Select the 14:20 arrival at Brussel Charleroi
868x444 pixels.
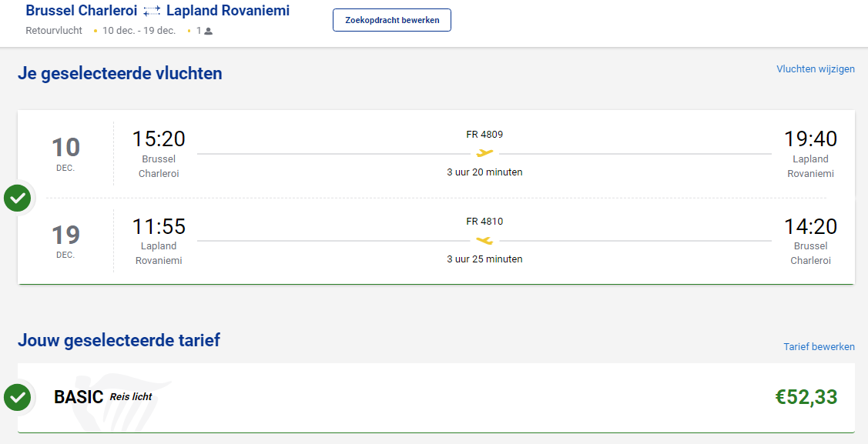point(810,226)
